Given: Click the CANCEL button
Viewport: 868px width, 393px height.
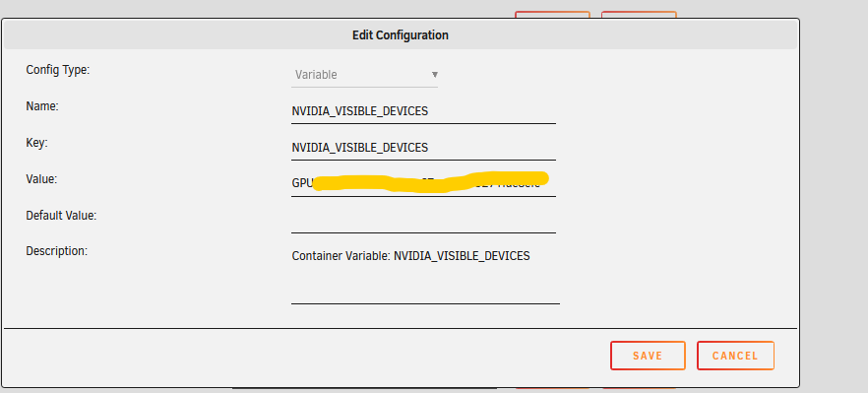Looking at the screenshot, I should [735, 356].
